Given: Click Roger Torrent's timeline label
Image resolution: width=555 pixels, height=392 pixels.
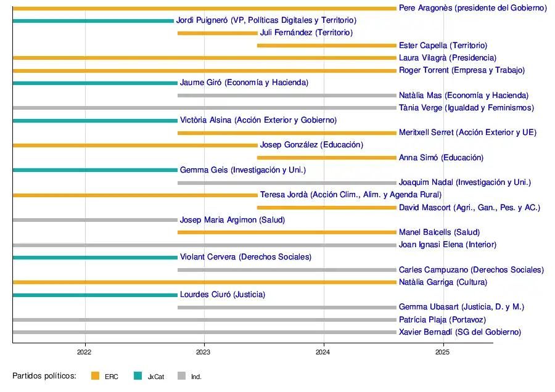Looking at the screenshot, I should pos(462,70).
